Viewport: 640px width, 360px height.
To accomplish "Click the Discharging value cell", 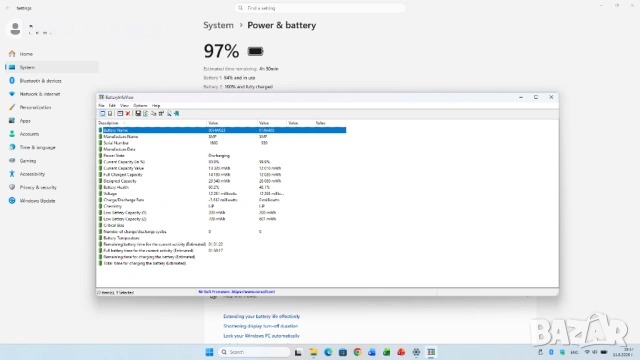I will coord(219,156).
